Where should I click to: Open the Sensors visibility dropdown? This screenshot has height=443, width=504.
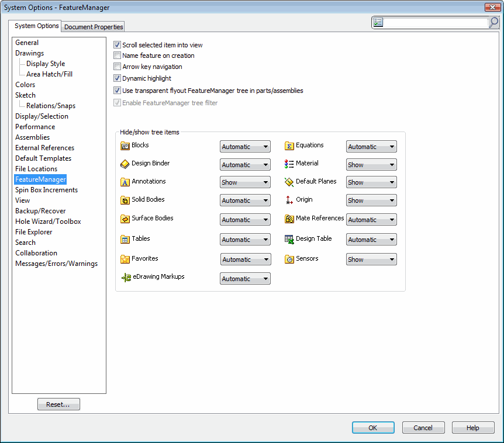click(x=372, y=259)
